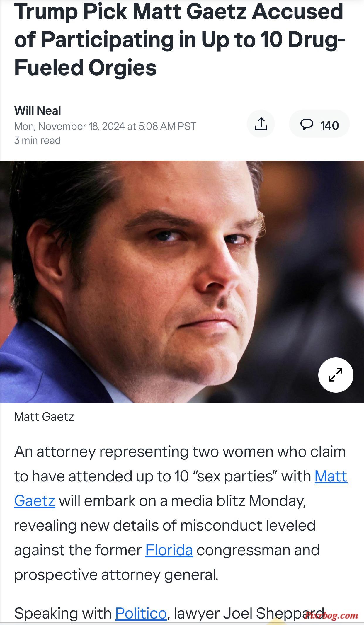
Task: Click the 140 comment count
Action: coord(329,126)
